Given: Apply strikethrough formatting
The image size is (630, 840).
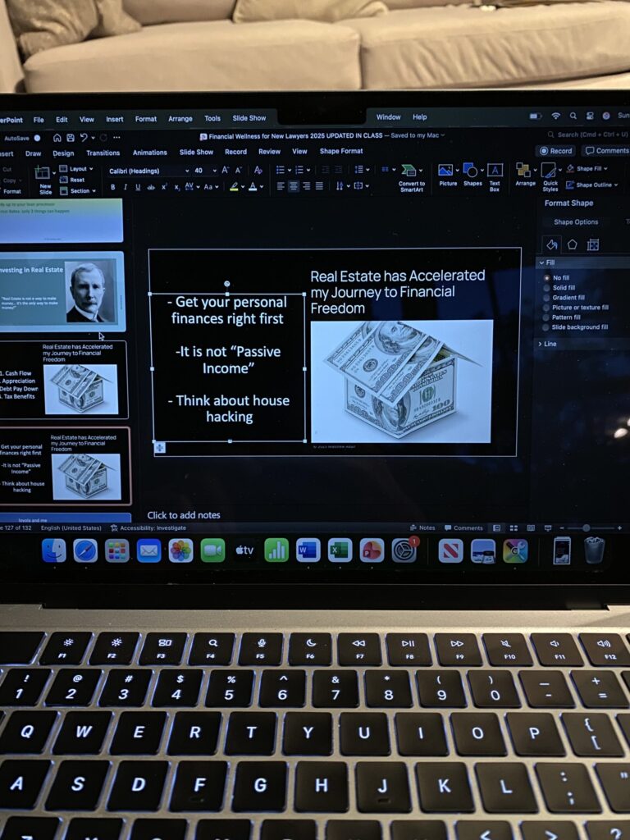Looking at the screenshot, I should (151, 187).
